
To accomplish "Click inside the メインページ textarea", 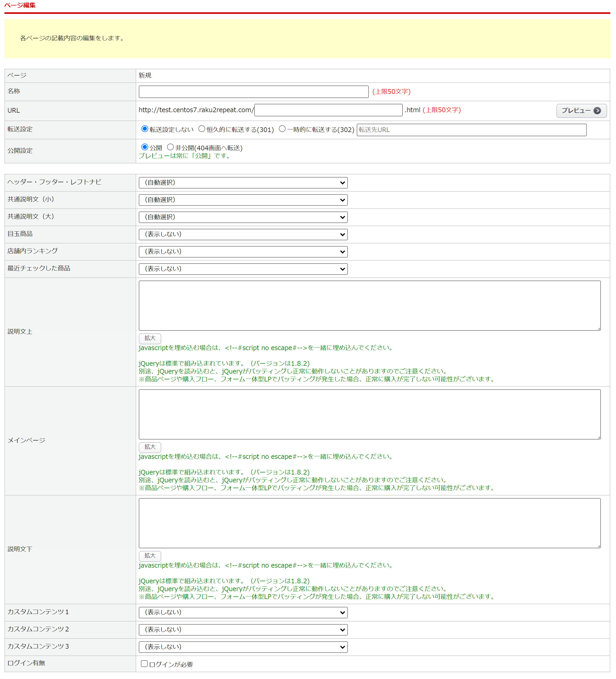I will 369,414.
